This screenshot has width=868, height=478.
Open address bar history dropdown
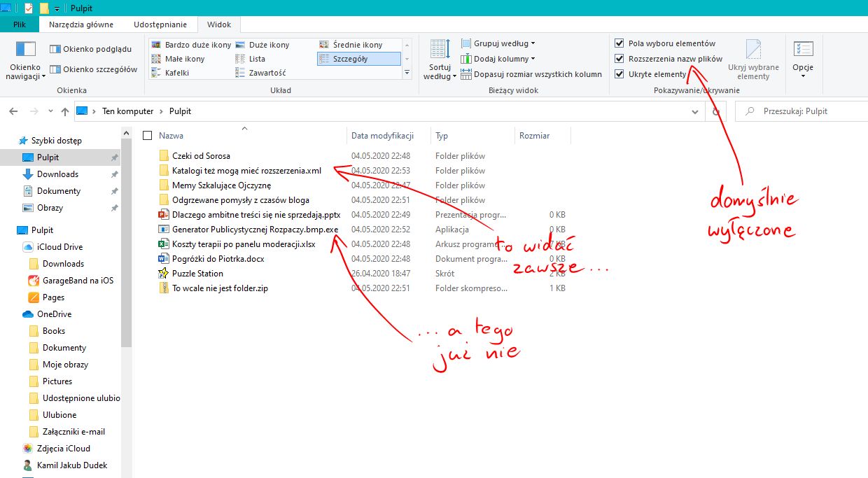[x=694, y=111]
